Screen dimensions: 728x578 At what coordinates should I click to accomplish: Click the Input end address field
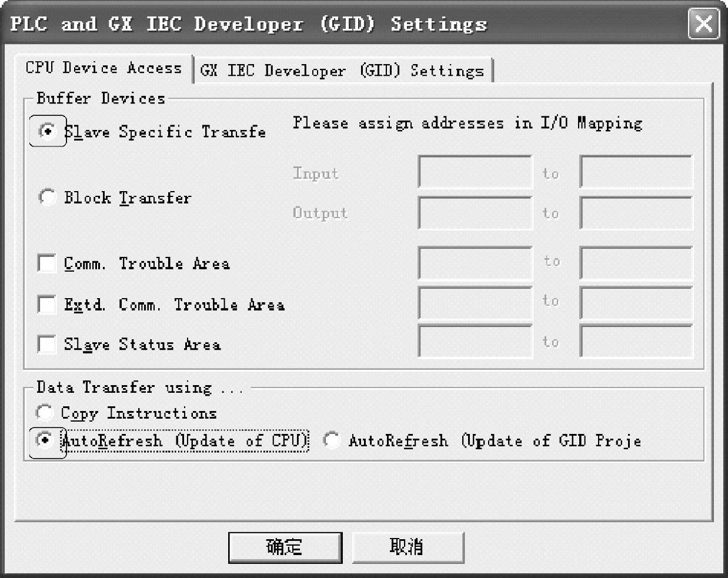tap(636, 172)
